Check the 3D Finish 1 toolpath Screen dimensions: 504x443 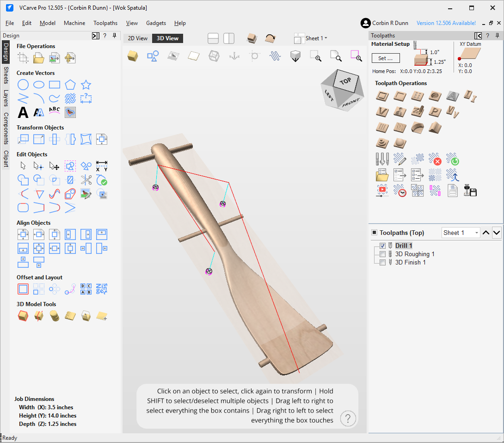click(x=382, y=263)
